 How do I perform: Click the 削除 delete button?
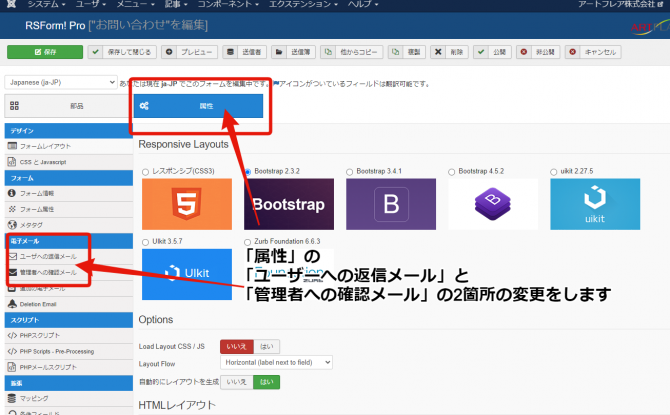point(449,52)
